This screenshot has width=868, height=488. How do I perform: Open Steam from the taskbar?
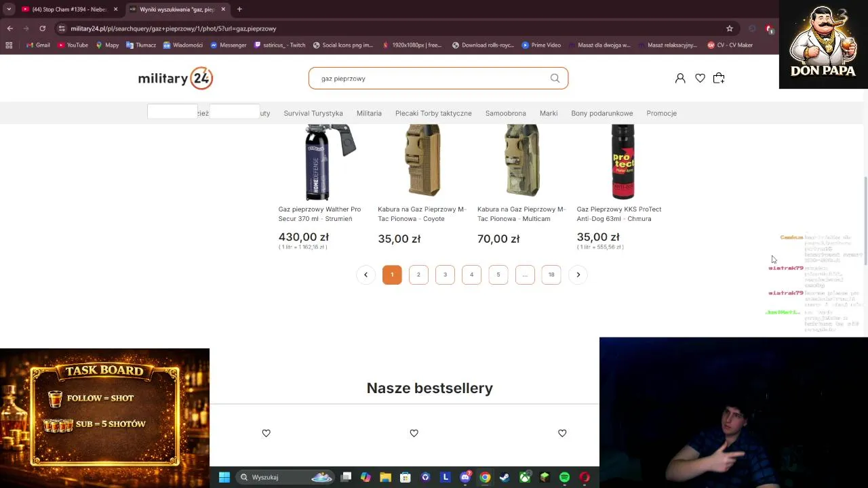[x=505, y=477]
